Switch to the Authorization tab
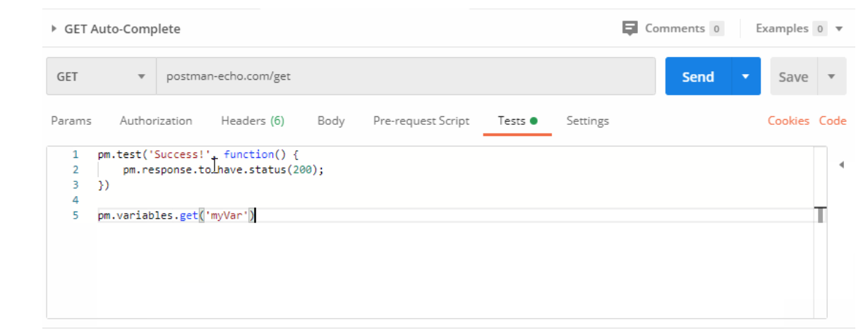Viewport: 868px width, 330px height. click(x=156, y=121)
